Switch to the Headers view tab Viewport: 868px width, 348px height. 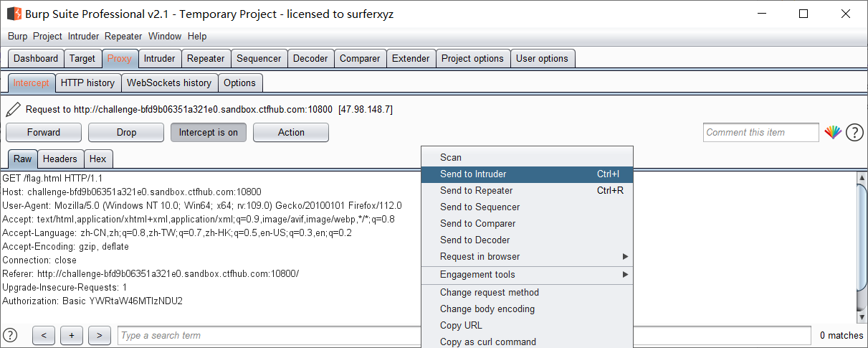pos(60,159)
